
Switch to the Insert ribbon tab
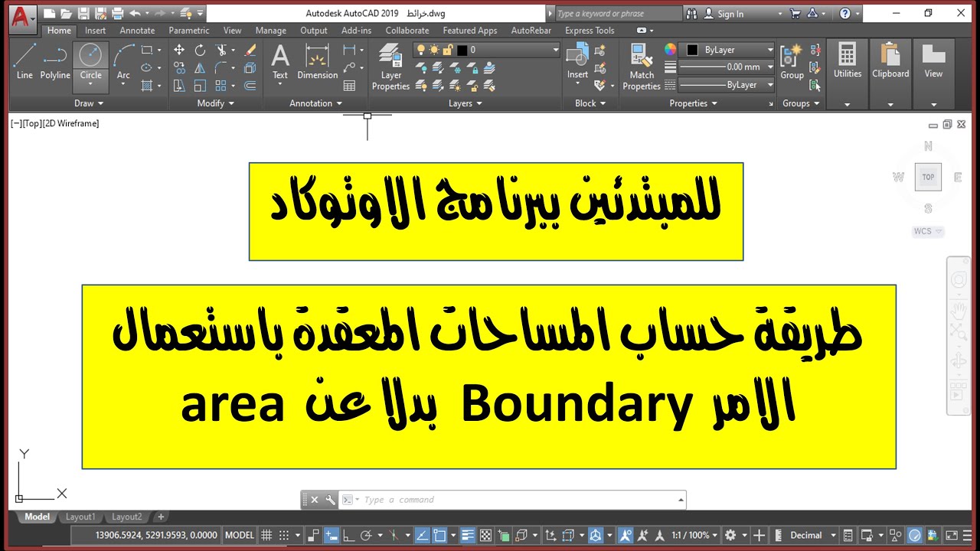(95, 31)
